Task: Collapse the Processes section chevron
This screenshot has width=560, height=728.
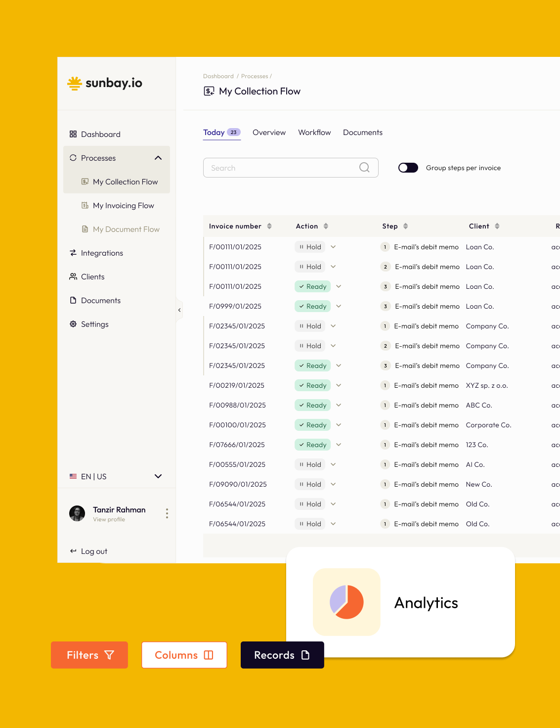Action: click(158, 158)
